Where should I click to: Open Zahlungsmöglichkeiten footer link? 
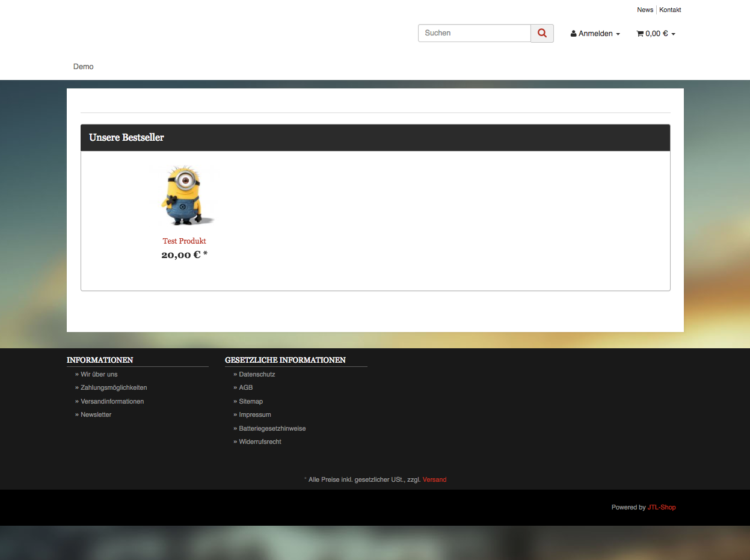point(114,388)
